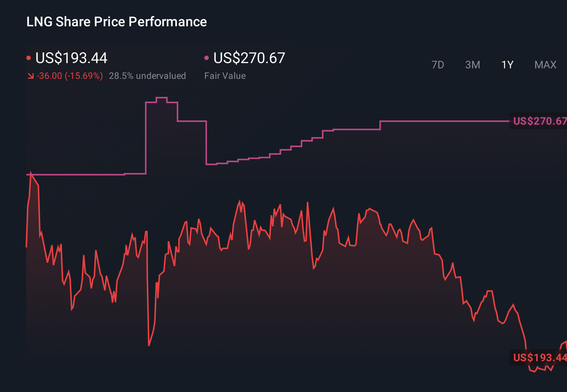
Task: Select the 7D time range
Action: click(x=438, y=65)
